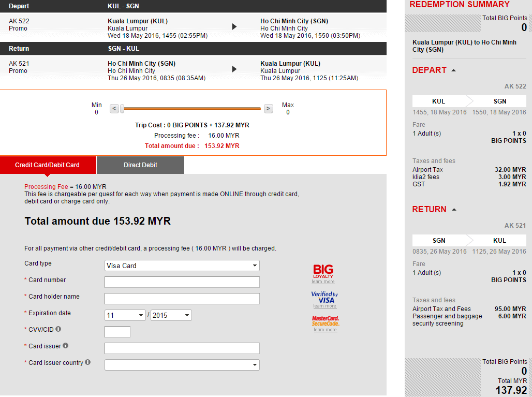
Task: Click the 'AK 522' flight number in Depart row
Action: tap(19, 21)
